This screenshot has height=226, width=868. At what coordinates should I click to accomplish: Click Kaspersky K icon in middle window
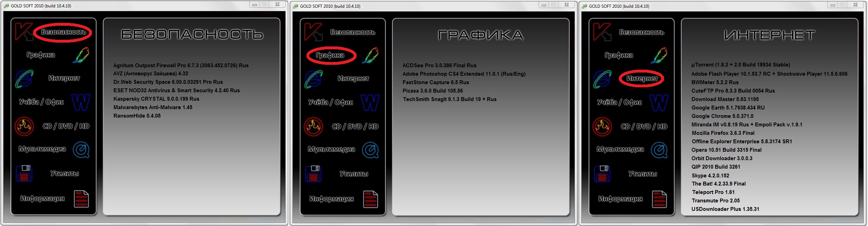pyautogui.click(x=313, y=32)
